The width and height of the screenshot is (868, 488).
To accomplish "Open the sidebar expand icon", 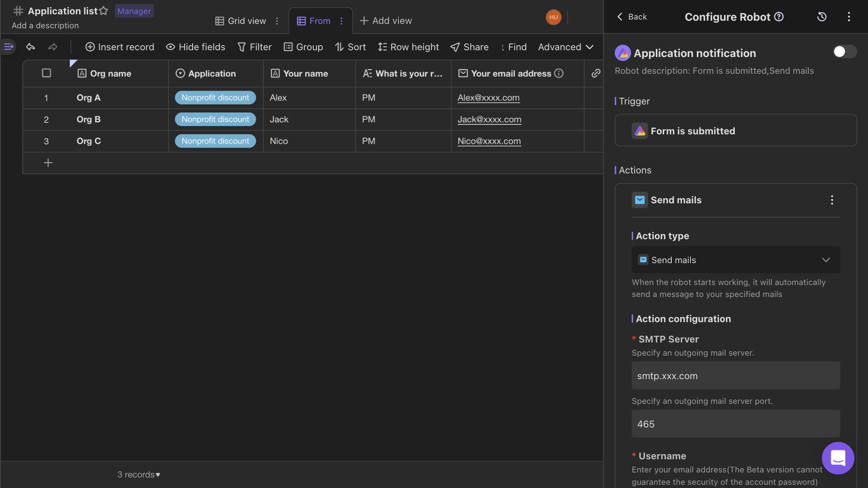I will 8,47.
